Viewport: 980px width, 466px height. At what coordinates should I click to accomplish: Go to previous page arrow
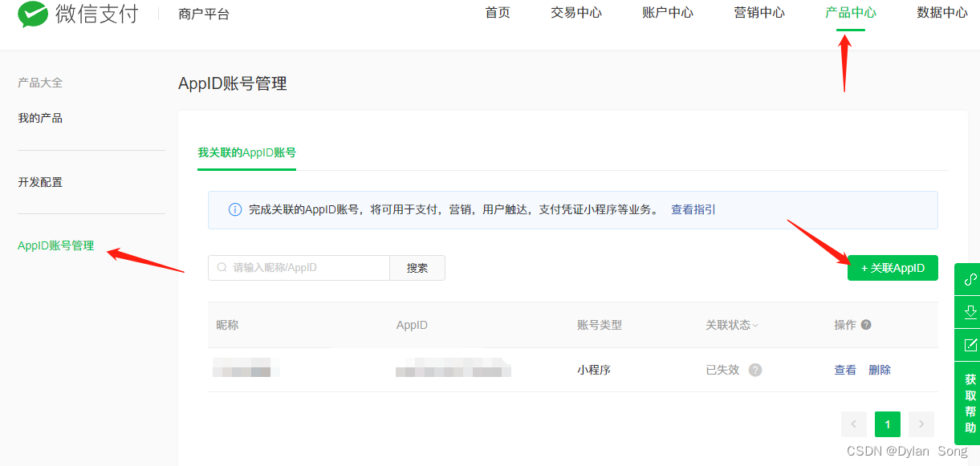[x=854, y=424]
